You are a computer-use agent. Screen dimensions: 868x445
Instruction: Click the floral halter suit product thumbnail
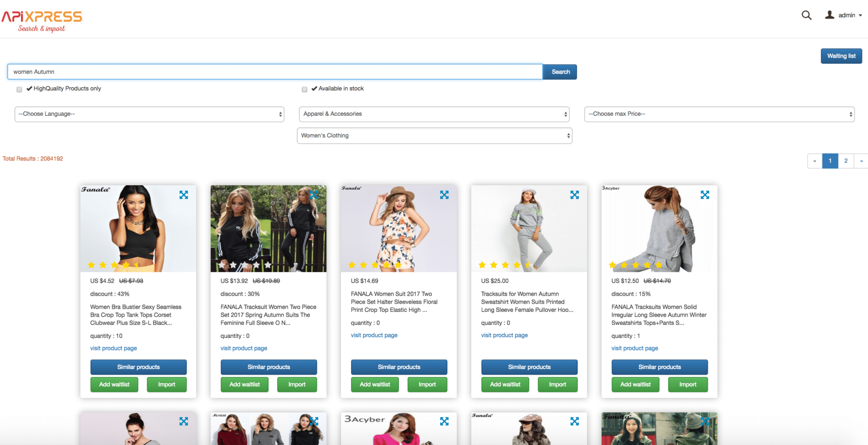[x=399, y=229]
